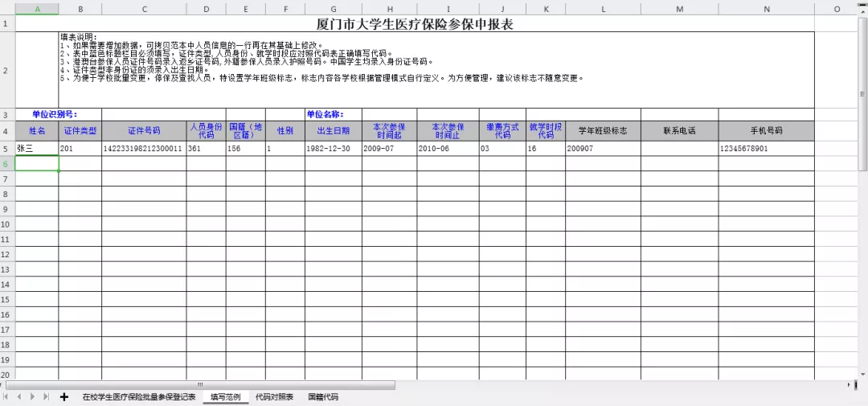Click the 出生日期 header cell
868x406 pixels.
pyautogui.click(x=334, y=131)
